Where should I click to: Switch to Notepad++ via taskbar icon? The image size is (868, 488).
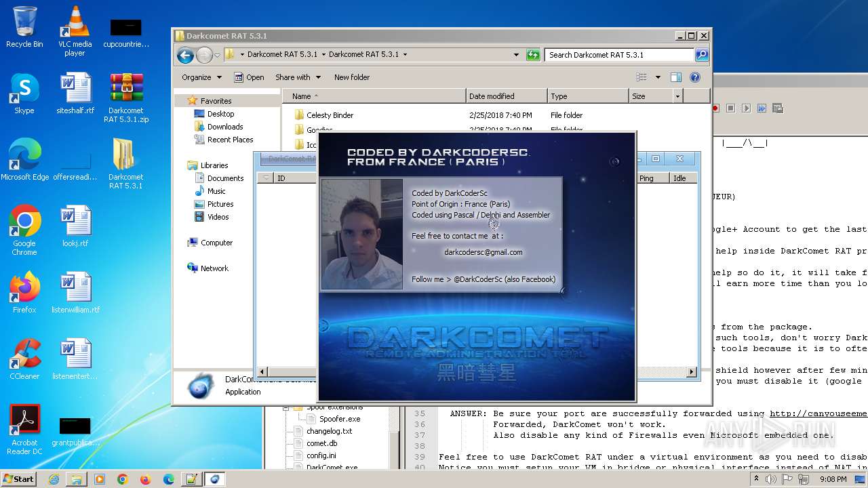pos(191,479)
